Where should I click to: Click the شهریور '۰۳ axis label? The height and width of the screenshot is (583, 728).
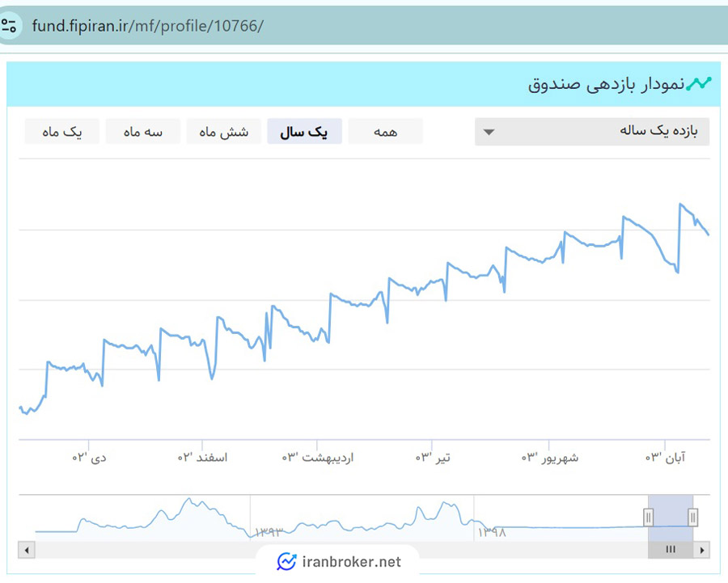pyautogui.click(x=550, y=458)
